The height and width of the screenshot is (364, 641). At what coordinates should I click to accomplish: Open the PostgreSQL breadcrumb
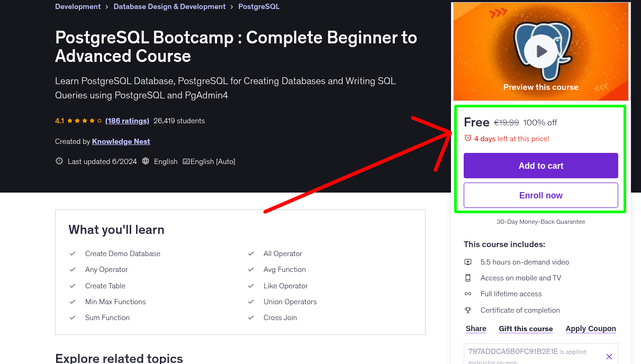coord(259,6)
